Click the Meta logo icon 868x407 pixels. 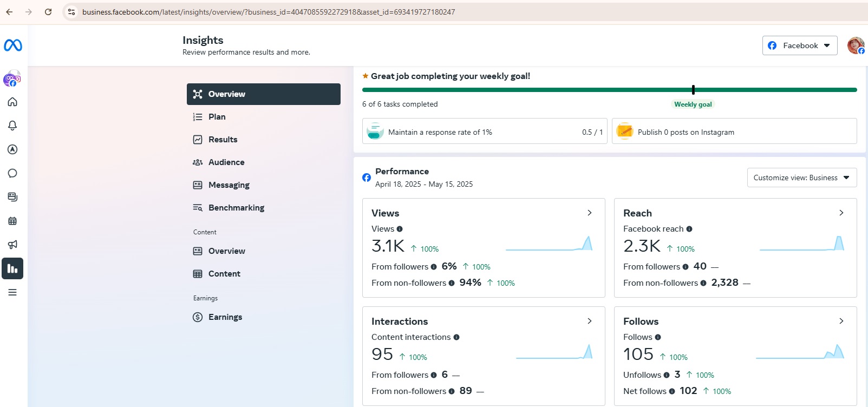[x=13, y=45]
